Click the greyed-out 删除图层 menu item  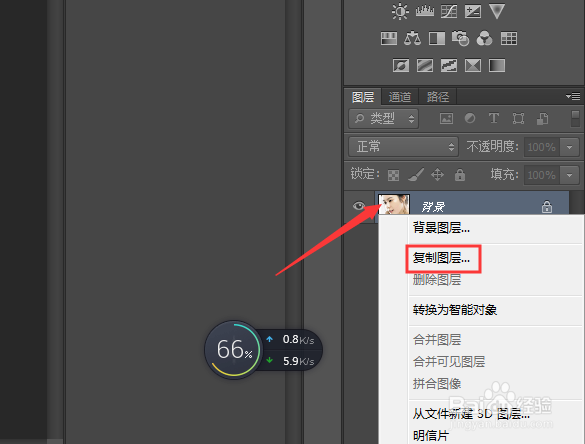437,280
